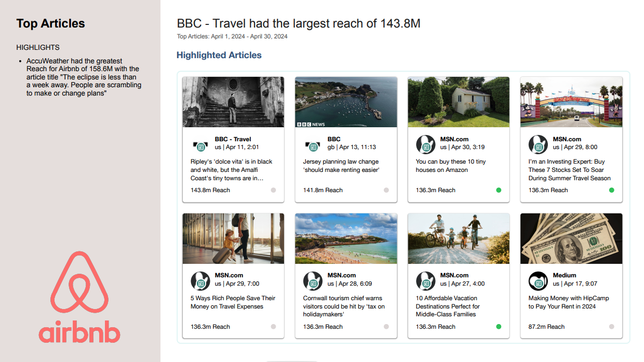Click green sentiment dot on tiny houses card
Screen dimensions: 644x362
499,190
